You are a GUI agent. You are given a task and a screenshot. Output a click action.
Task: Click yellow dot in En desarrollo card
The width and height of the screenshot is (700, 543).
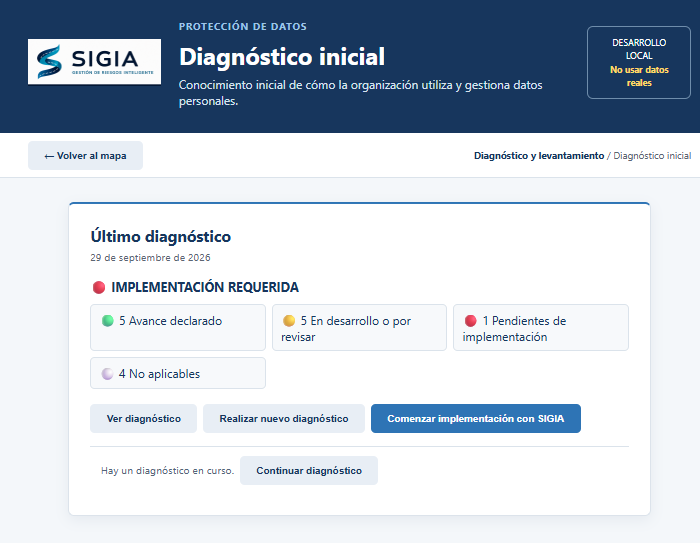pos(289,321)
